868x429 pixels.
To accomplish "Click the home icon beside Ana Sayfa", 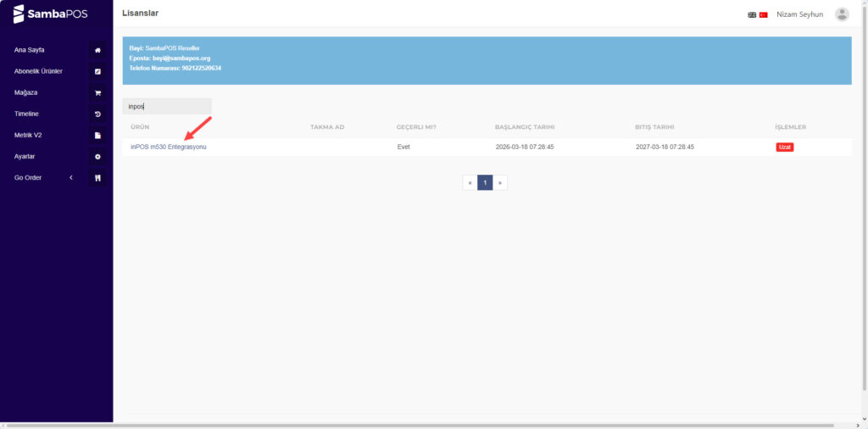I will (x=97, y=50).
